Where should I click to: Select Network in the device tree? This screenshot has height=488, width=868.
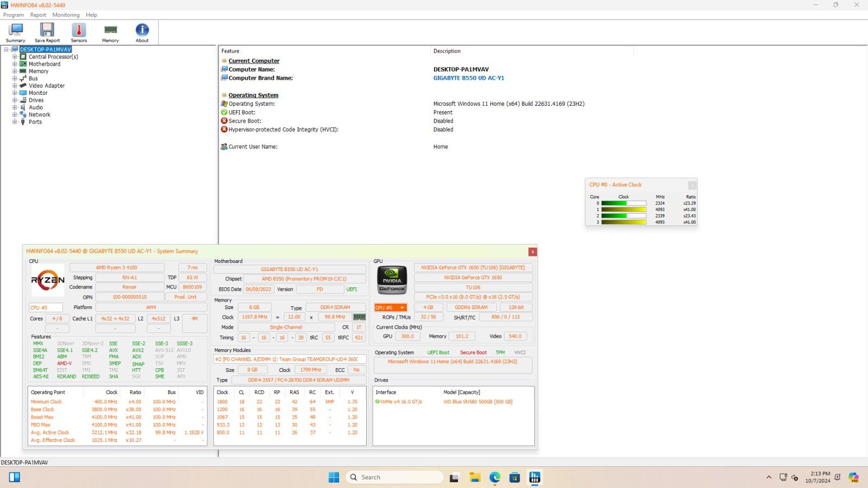coord(40,114)
